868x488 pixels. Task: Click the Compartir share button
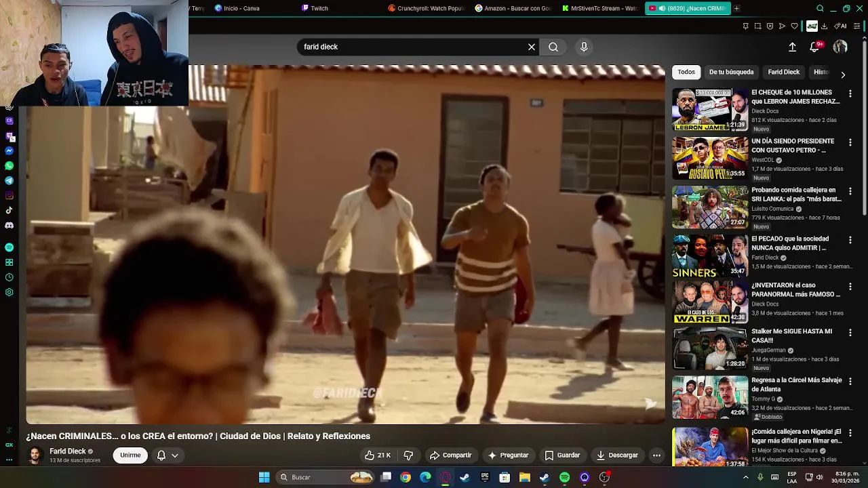pyautogui.click(x=450, y=455)
